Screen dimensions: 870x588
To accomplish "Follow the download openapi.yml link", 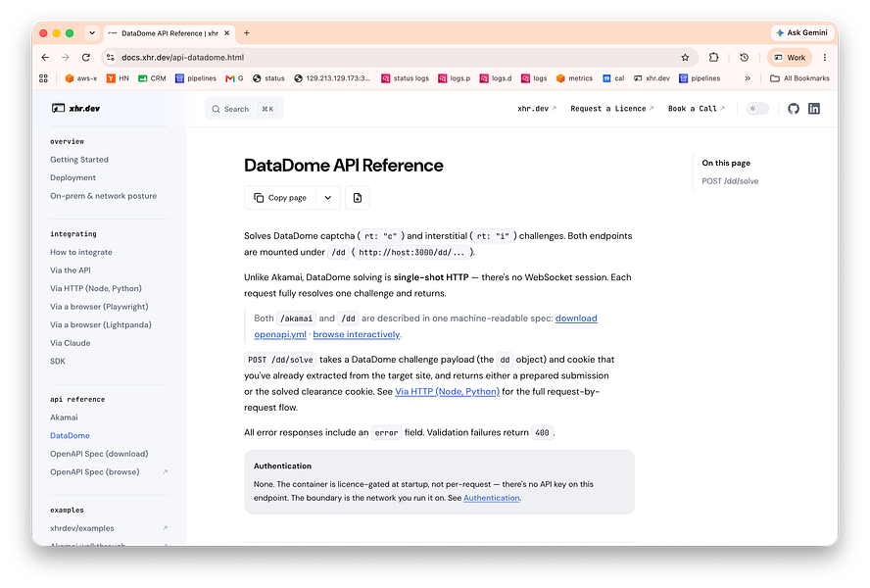I will pos(576,318).
